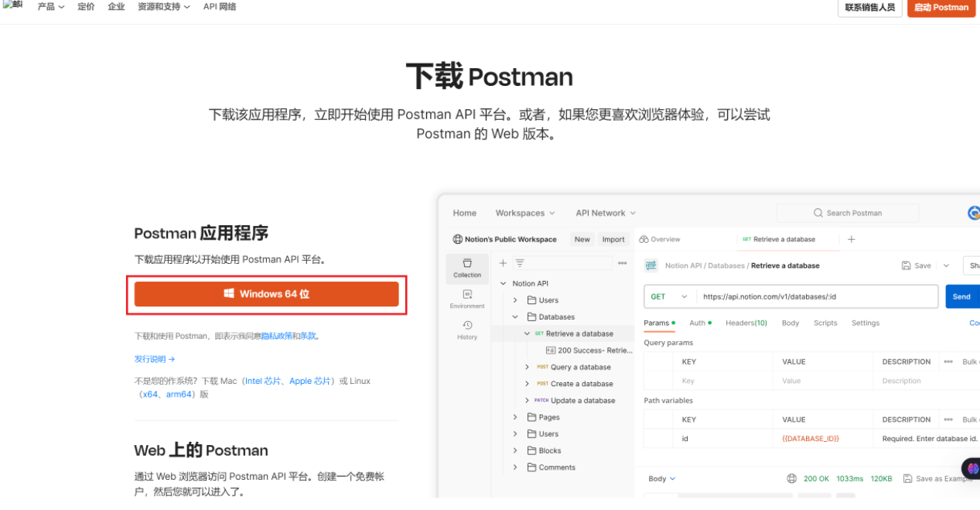Click Home in the Postman preview
The height and width of the screenshot is (510, 980).
[x=465, y=213]
